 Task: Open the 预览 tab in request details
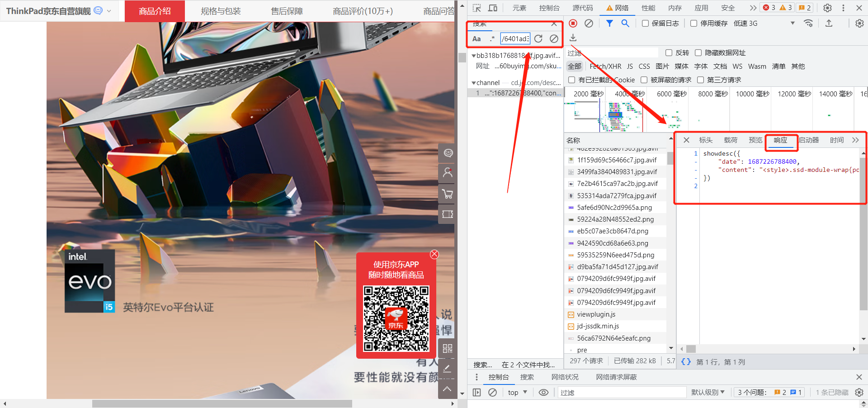(755, 140)
